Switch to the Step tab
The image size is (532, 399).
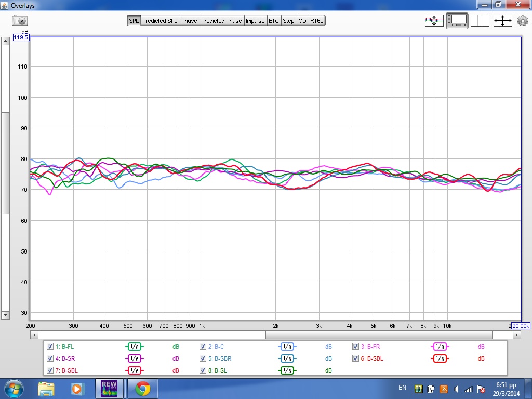[288, 21]
